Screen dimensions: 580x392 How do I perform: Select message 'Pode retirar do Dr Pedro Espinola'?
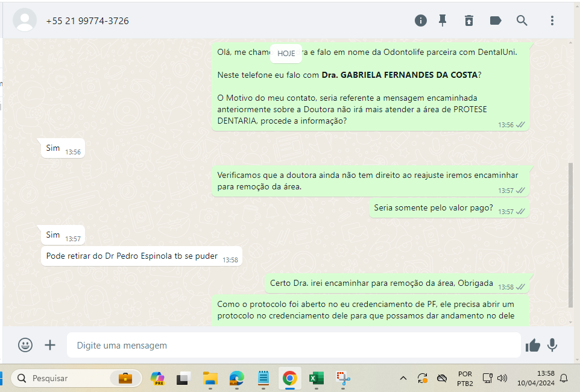142,256
